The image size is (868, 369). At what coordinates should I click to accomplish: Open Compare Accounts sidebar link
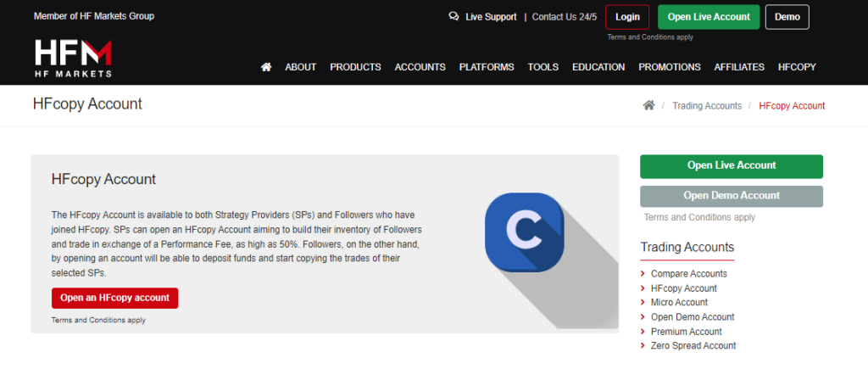[688, 274]
